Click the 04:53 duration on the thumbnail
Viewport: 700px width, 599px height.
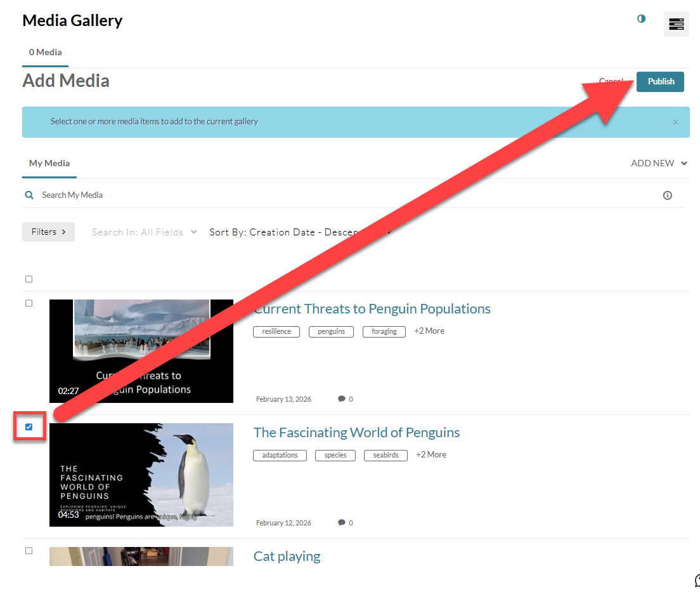pyautogui.click(x=68, y=515)
